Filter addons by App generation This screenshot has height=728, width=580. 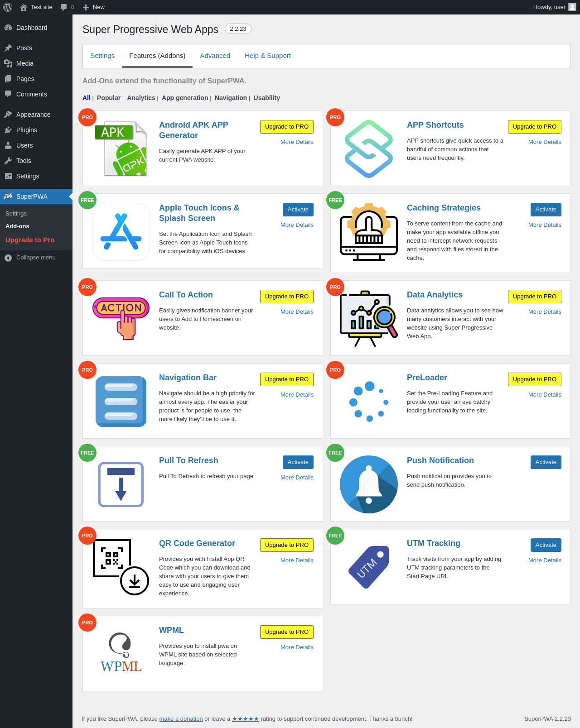[185, 98]
